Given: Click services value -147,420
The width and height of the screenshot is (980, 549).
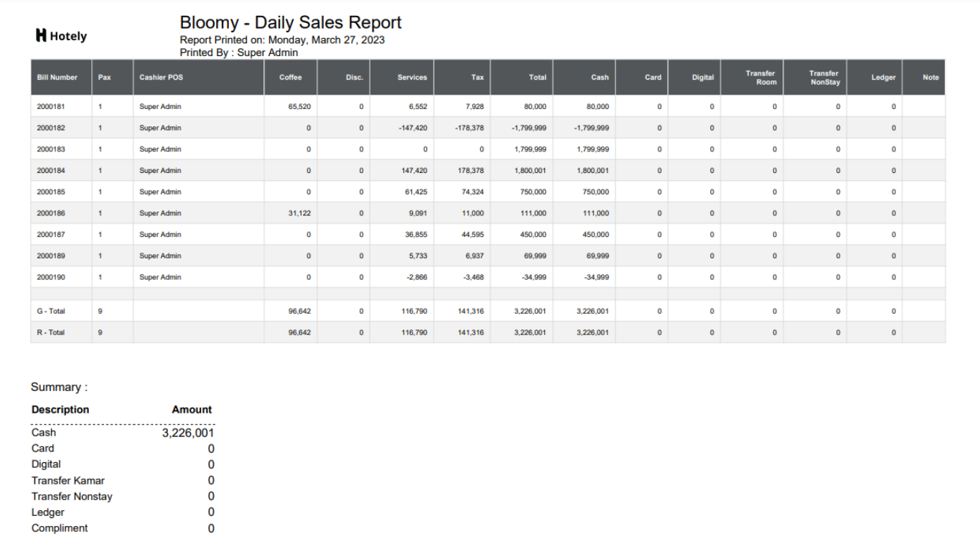Looking at the screenshot, I should pos(413,128).
